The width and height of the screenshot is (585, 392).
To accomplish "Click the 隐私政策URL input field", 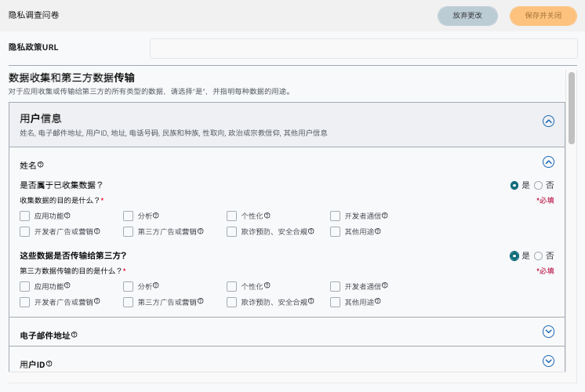I will pyautogui.click(x=358, y=49).
